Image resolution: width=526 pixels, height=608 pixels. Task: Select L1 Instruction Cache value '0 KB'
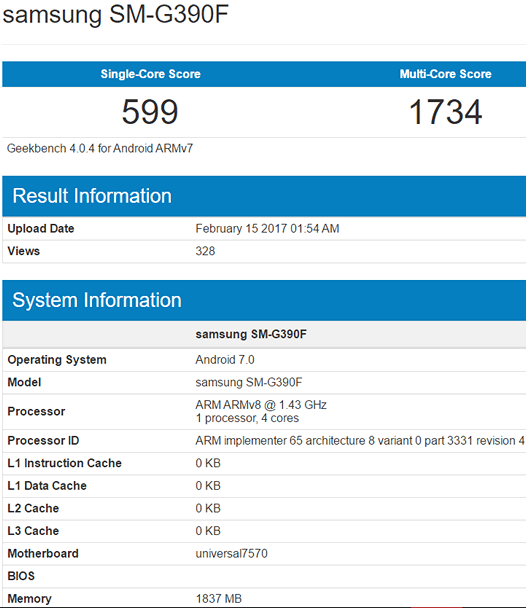click(208, 463)
